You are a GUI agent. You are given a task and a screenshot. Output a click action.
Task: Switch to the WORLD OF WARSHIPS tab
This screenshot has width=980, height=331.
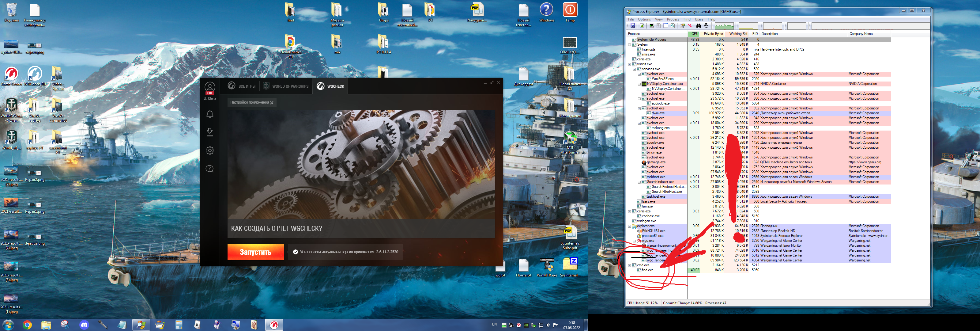click(x=286, y=86)
